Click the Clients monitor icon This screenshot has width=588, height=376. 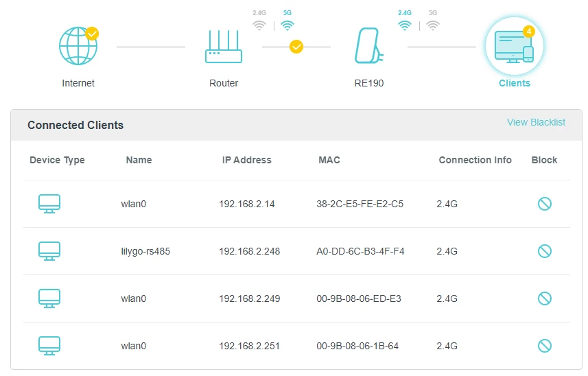pos(514,47)
